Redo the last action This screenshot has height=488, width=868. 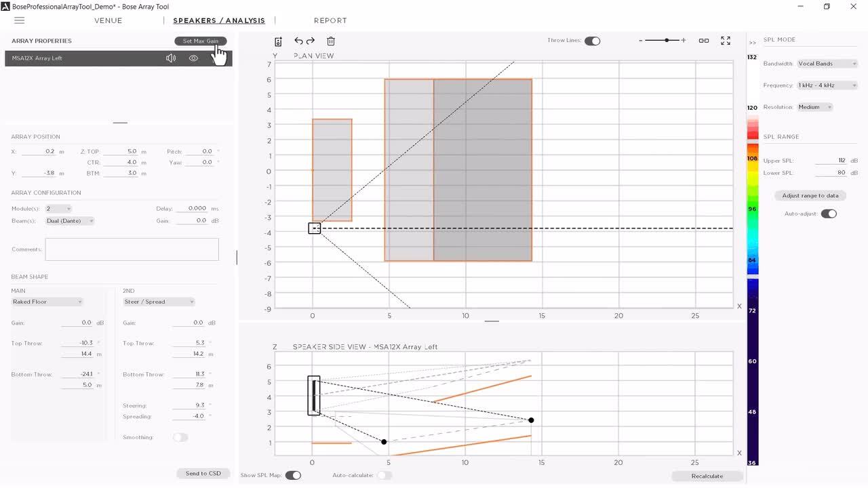tap(311, 41)
